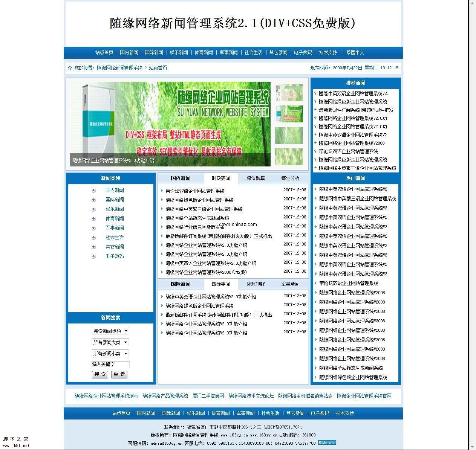Open article 随缘网络全站静态生成新闻系统 in center list
476x450 pixels.
(197, 218)
